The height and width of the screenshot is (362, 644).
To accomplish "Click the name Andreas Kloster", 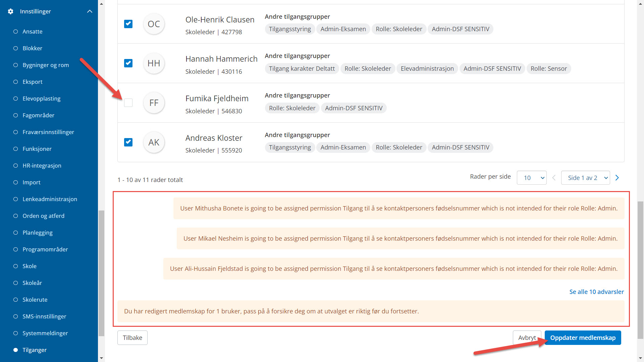I will pyautogui.click(x=214, y=138).
